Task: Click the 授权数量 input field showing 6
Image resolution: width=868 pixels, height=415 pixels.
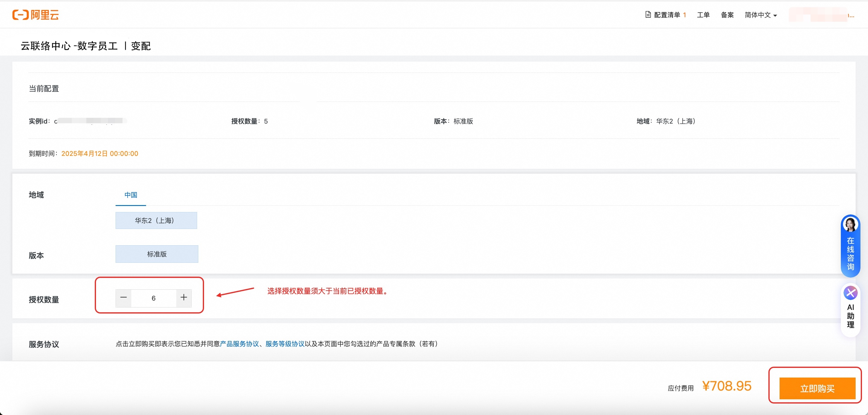Action: click(x=153, y=298)
